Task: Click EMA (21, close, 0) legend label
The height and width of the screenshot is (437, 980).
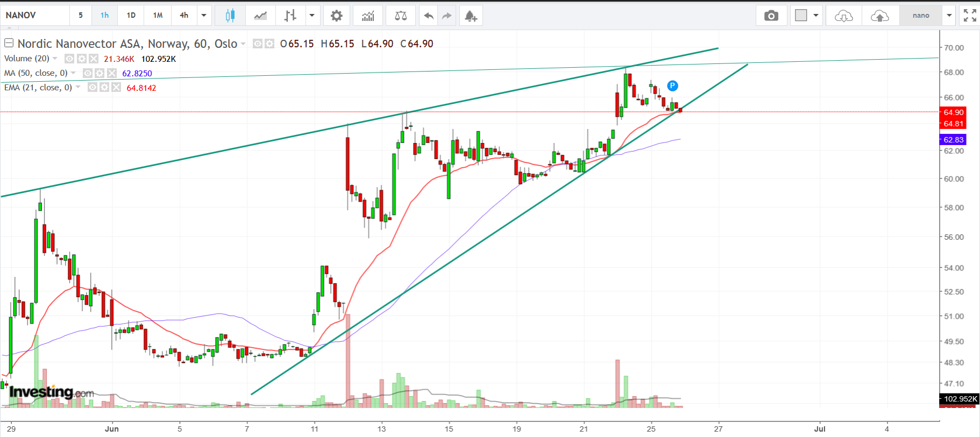Action: click(x=38, y=87)
